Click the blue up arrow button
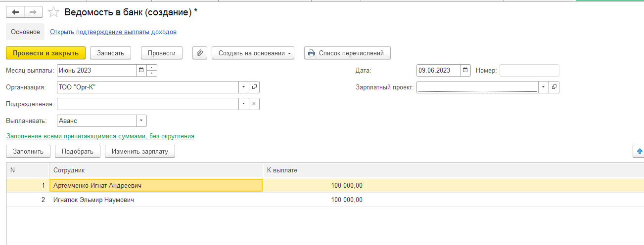Image resolution: width=644 pixels, height=245 pixels. click(639, 151)
